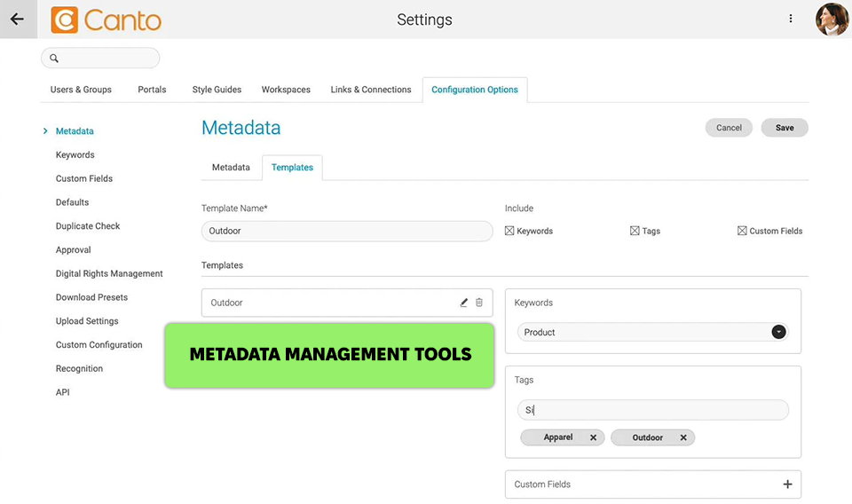This screenshot has height=504, width=852.
Task: Toggle the Custom Fields include checkbox
Action: point(742,231)
